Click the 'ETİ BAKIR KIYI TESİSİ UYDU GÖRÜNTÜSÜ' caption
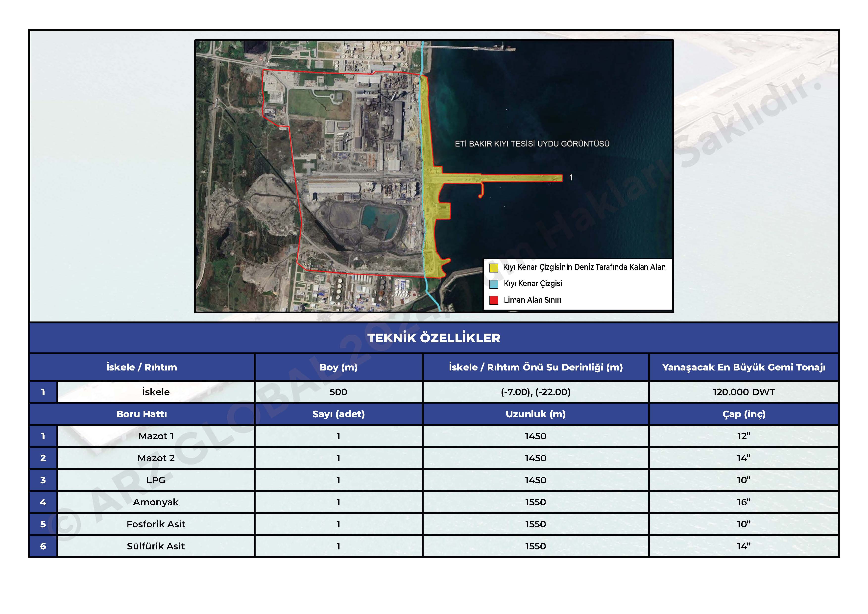The width and height of the screenshot is (868, 614). click(532, 144)
